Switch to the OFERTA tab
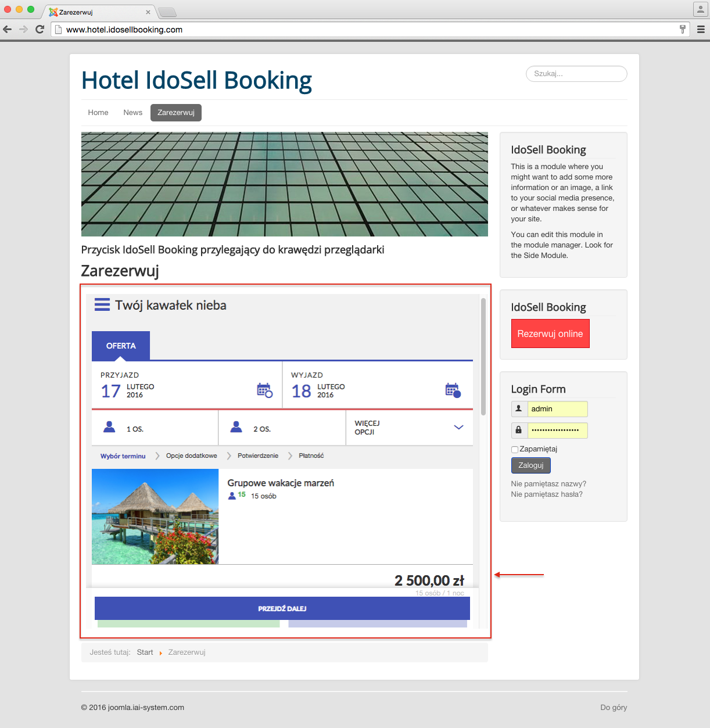This screenshot has height=728, width=710. (x=121, y=346)
